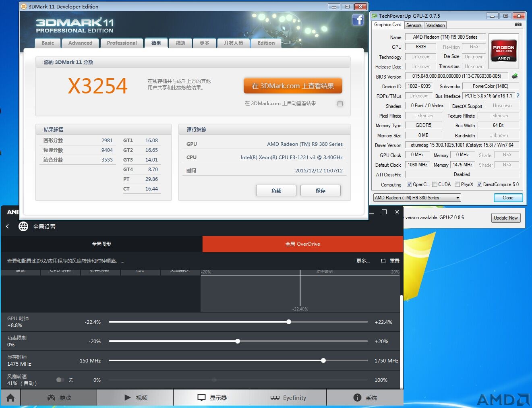Switch to GPU-Z Validation tab
The width and height of the screenshot is (532, 408).
[435, 25]
